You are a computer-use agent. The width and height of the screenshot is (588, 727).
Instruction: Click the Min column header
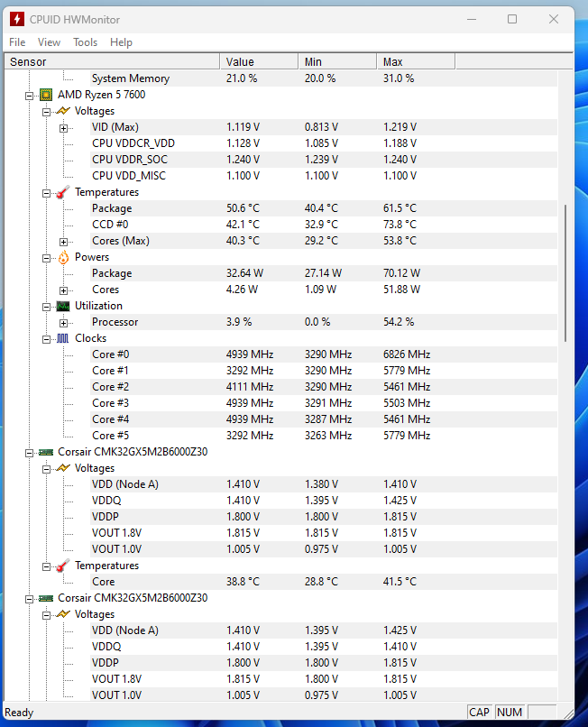(337, 61)
